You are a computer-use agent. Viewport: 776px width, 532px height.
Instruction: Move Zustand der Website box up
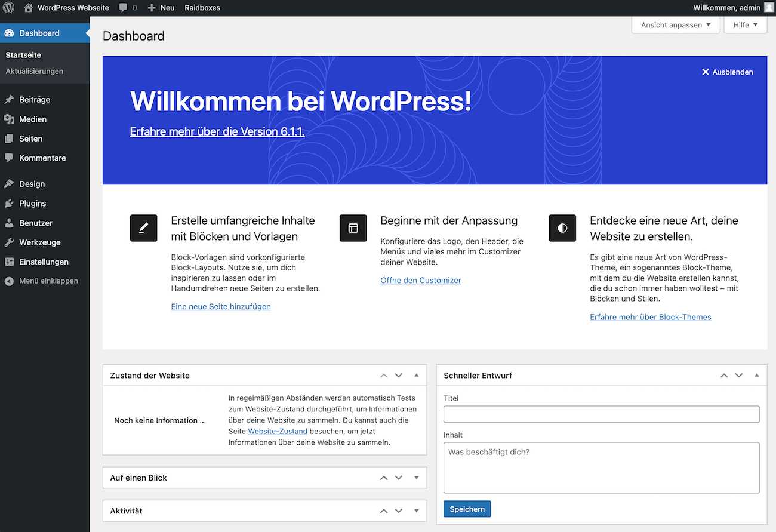click(x=384, y=376)
